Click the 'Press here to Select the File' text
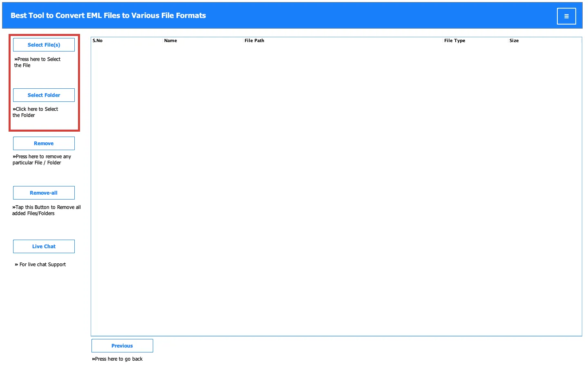This screenshot has width=588, height=368. coord(37,62)
